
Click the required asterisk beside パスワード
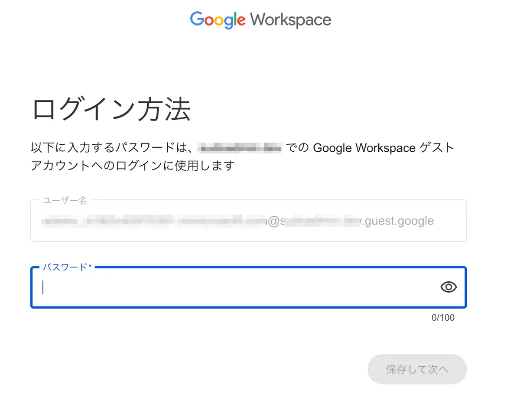pyautogui.click(x=90, y=267)
